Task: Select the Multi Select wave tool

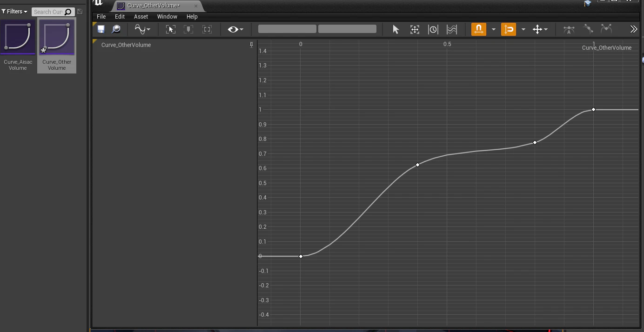Action: pyautogui.click(x=451, y=29)
